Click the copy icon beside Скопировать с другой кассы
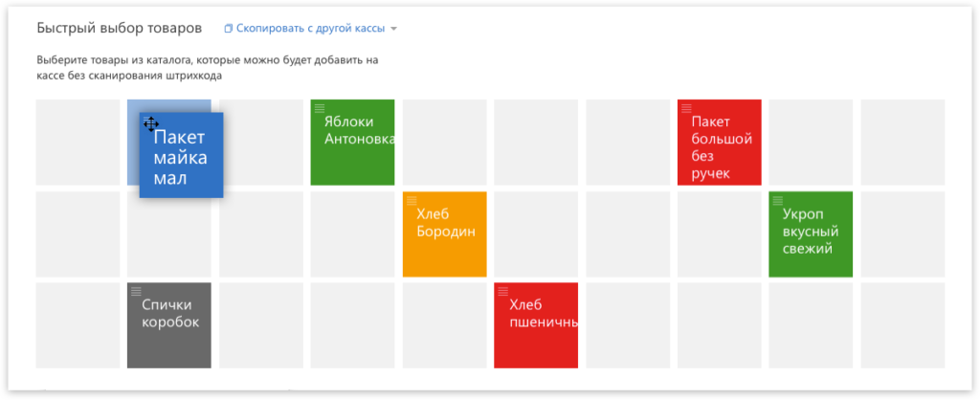The width and height of the screenshot is (980, 400). point(228,29)
